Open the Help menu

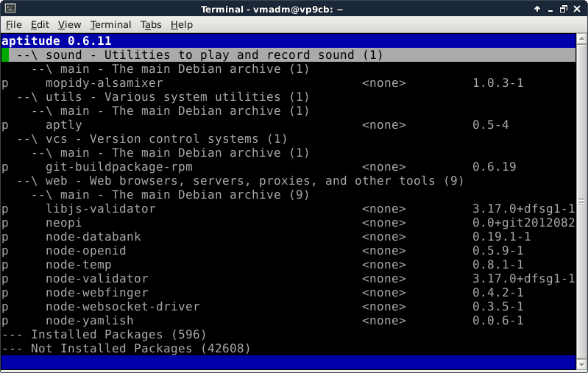pyautogui.click(x=181, y=24)
